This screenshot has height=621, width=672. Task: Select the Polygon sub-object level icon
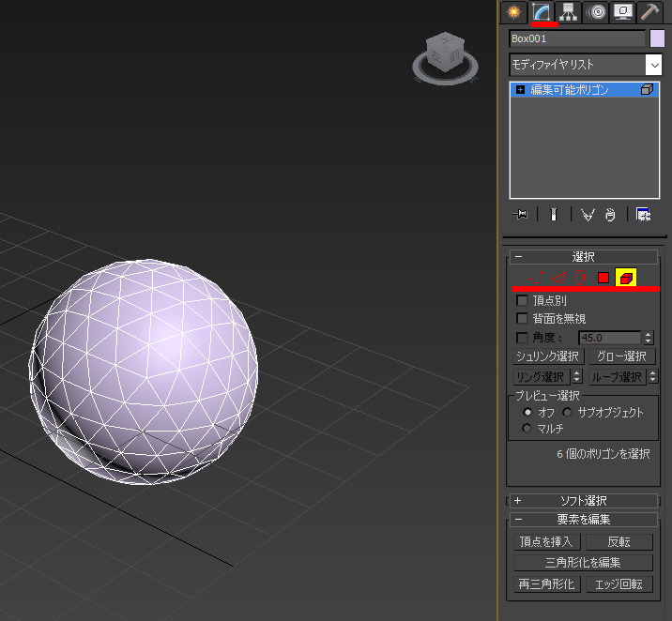pos(603,278)
